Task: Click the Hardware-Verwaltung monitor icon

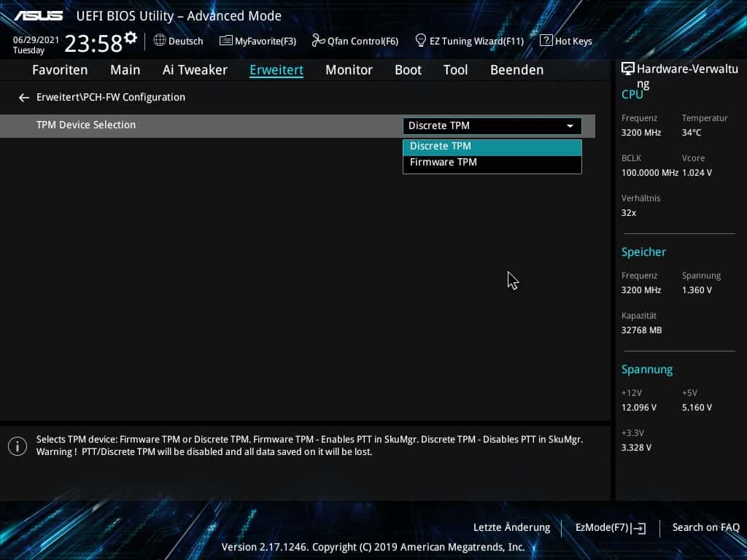Action: [628, 69]
